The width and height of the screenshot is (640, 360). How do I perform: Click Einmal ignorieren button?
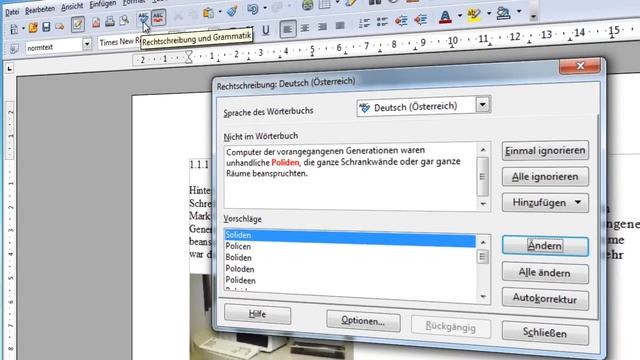pyautogui.click(x=545, y=151)
